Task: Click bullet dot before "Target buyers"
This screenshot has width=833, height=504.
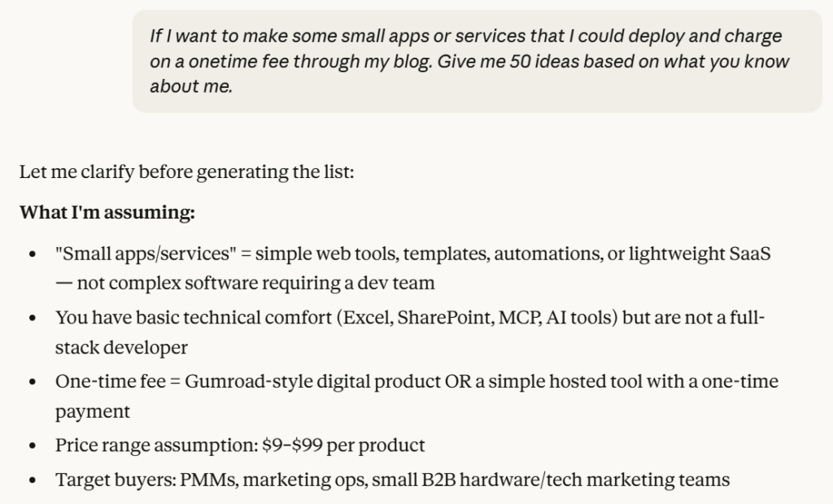Action: tap(32, 480)
